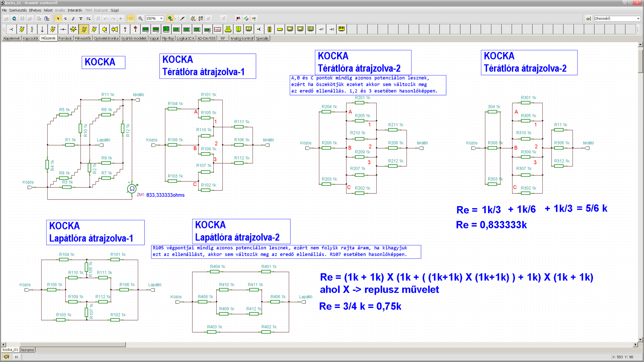Viewport: 644px width, 362px height.
Task: Toggle DC interactive mode button
Action: click(x=170, y=19)
